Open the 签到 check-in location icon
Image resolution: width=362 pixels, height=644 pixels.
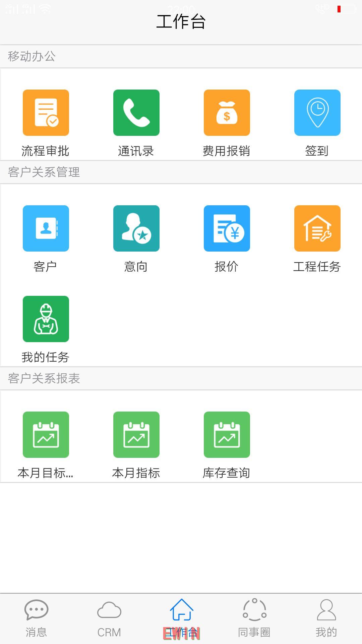pos(317,113)
